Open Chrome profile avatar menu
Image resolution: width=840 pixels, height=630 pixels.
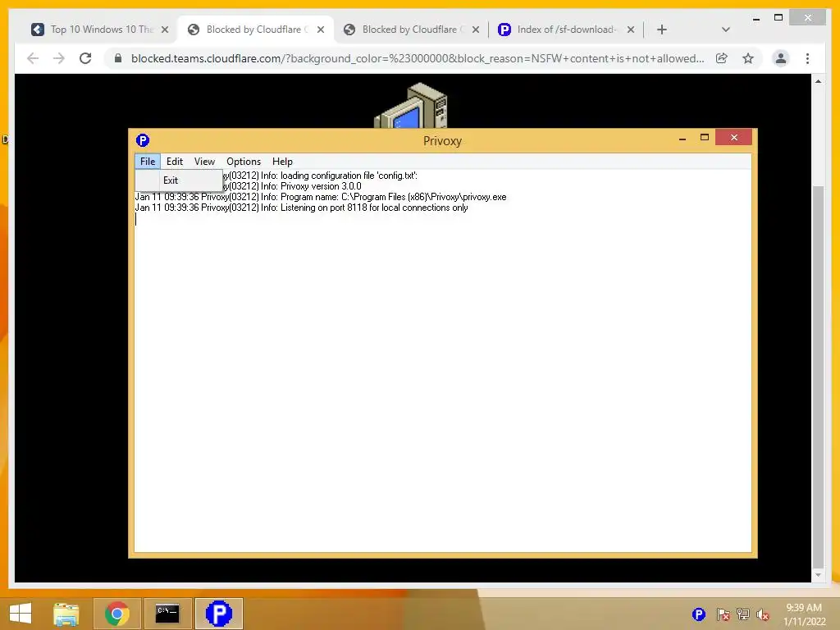tap(781, 58)
